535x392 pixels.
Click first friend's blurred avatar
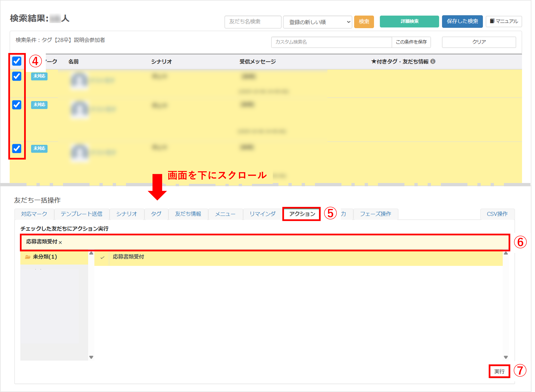tap(79, 80)
